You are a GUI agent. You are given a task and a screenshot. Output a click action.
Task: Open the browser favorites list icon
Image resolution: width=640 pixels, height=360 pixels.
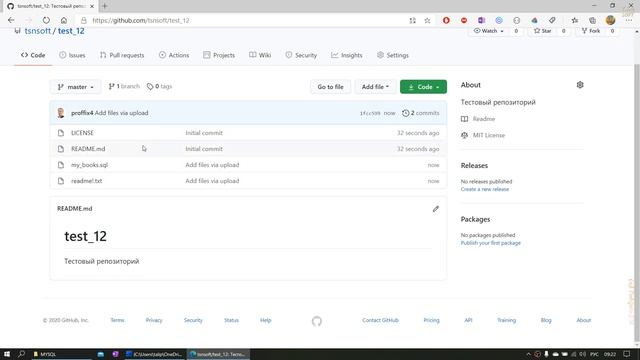coord(575,20)
